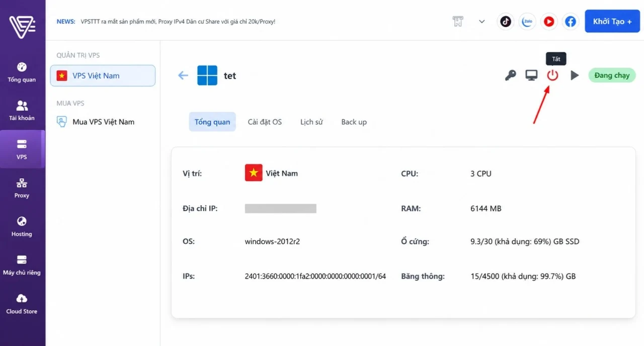Click the play start icon

click(x=575, y=75)
